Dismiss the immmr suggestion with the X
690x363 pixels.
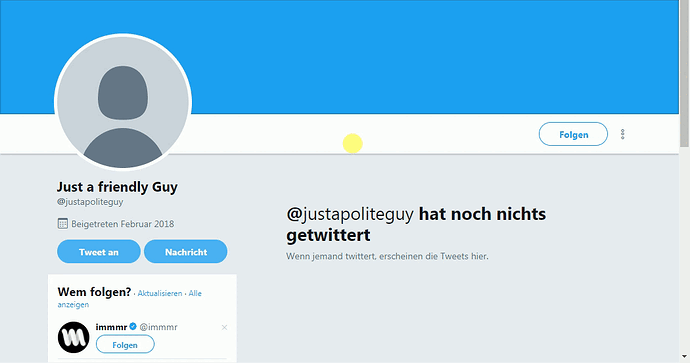[224, 327]
